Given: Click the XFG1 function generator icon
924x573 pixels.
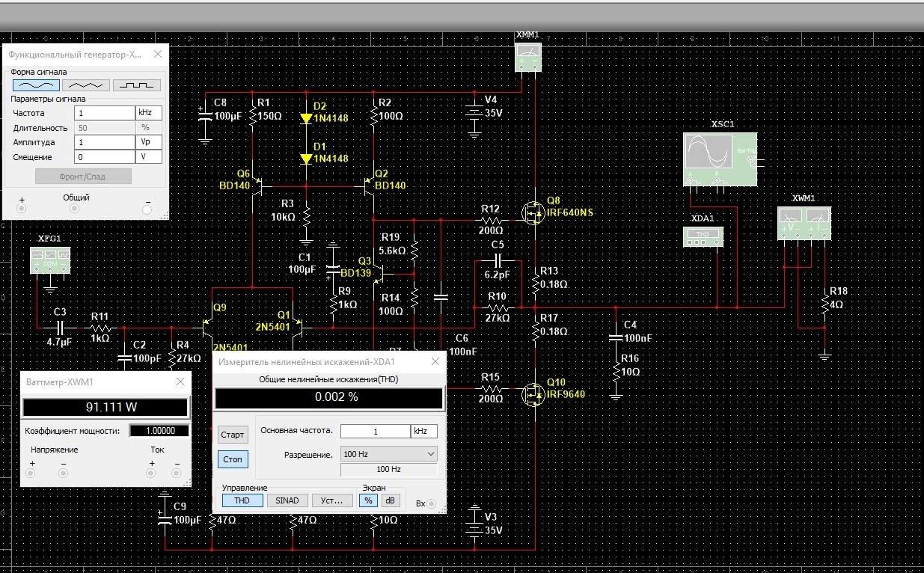Looking at the screenshot, I should coord(50,260).
